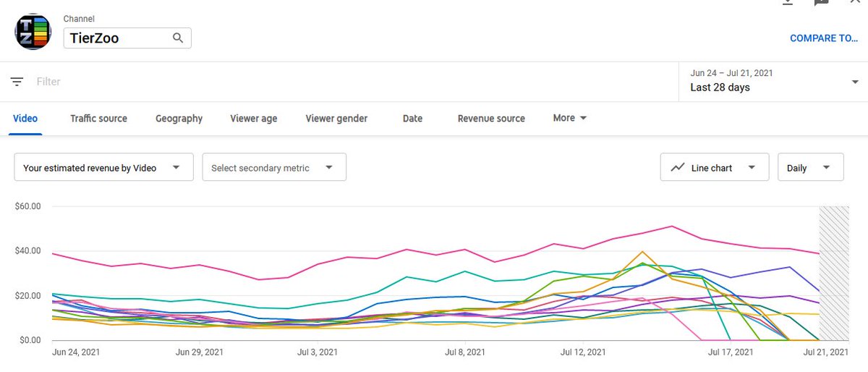Open the Daily granularity dropdown
868x372 pixels.
811,167
